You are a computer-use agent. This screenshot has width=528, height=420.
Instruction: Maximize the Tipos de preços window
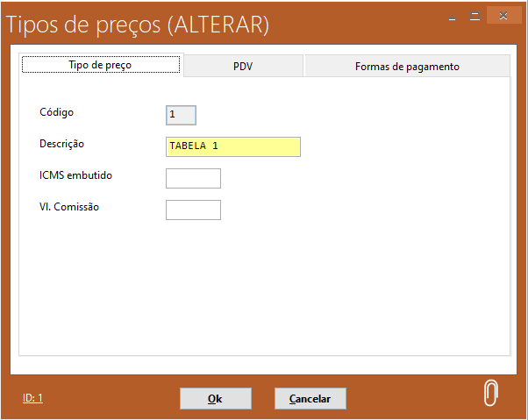(474, 16)
